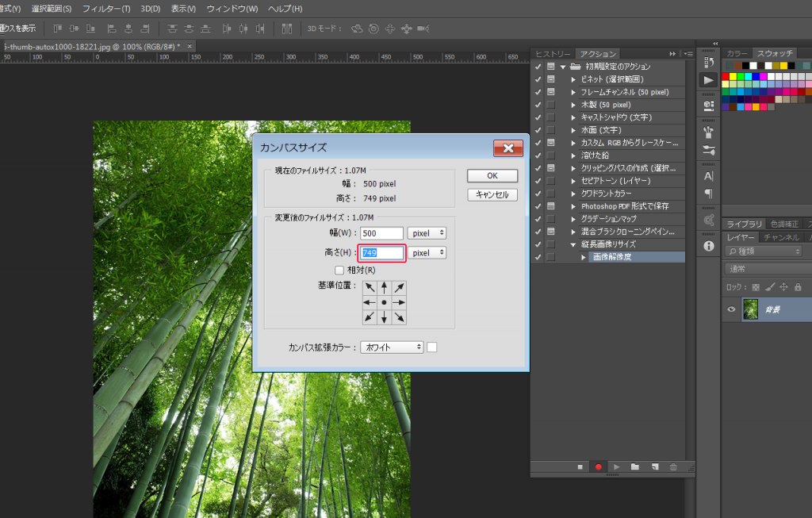812x518 pixels.
Task: Toggle dialog box for フレームチャンネル action
Action: (550, 92)
